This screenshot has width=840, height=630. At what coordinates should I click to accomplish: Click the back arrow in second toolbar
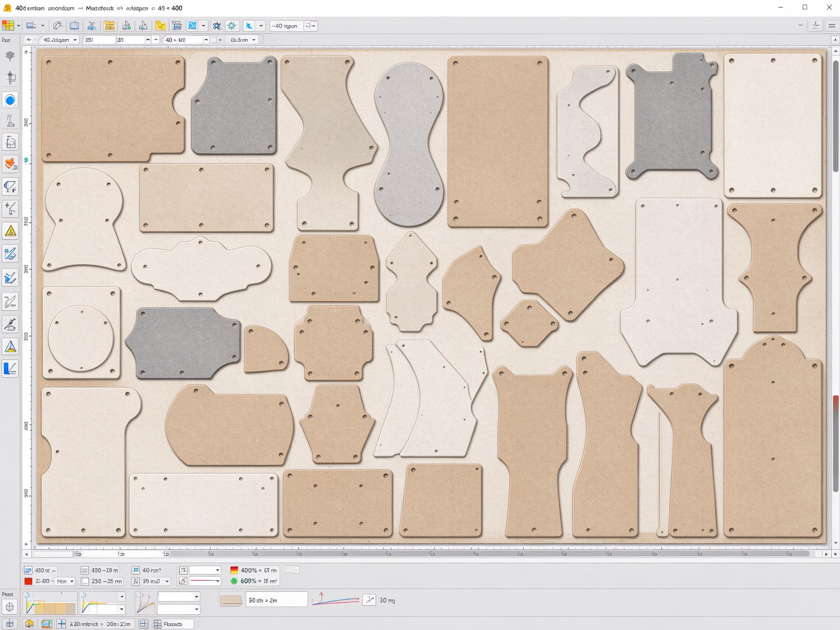(29, 40)
